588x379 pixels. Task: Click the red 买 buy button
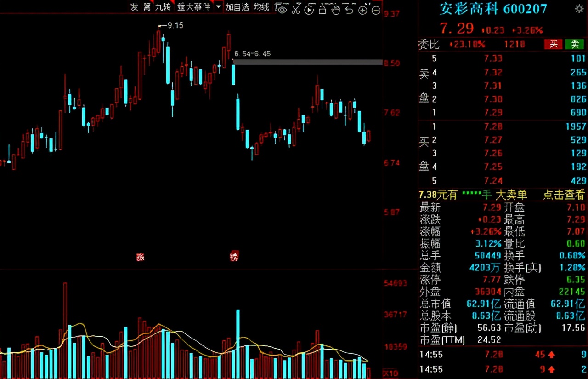tap(554, 44)
